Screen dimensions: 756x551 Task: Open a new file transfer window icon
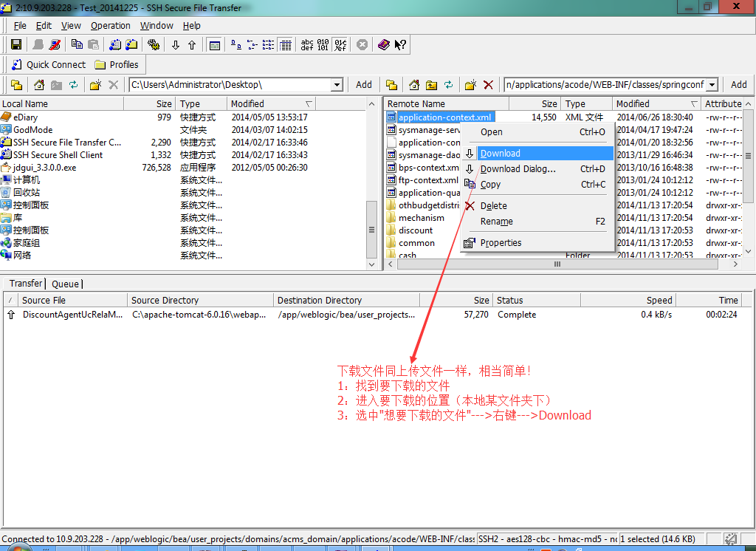pyautogui.click(x=131, y=45)
